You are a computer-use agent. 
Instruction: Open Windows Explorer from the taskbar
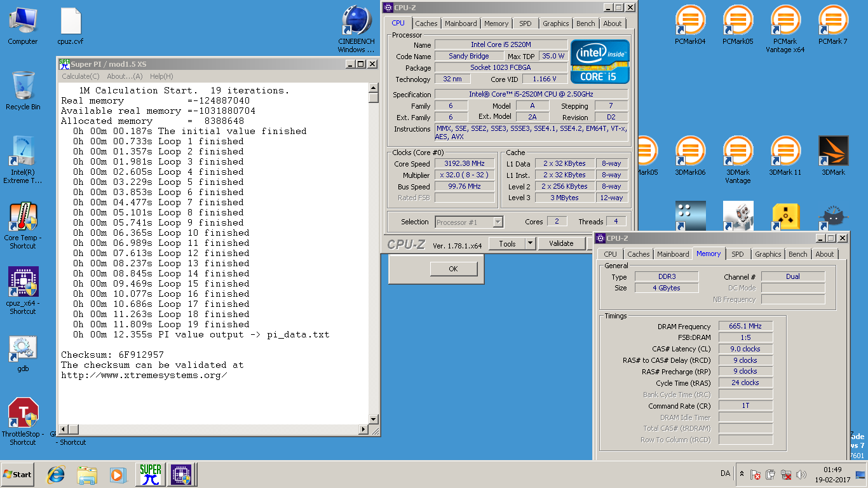[x=87, y=475]
